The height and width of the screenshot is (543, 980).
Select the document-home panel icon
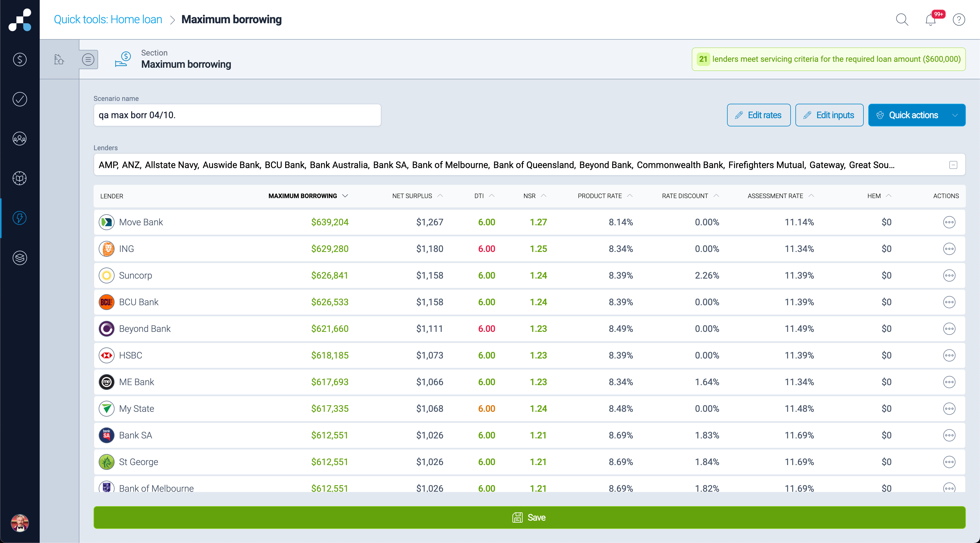coord(59,59)
